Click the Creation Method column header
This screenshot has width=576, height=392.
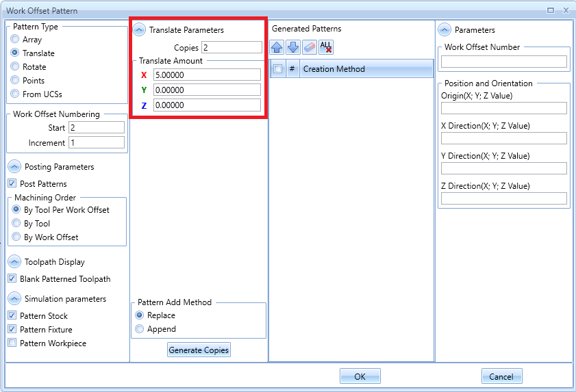366,68
